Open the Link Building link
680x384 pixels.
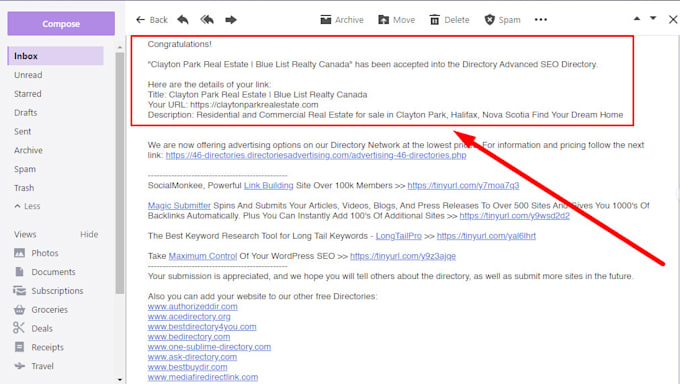pyautogui.click(x=268, y=185)
